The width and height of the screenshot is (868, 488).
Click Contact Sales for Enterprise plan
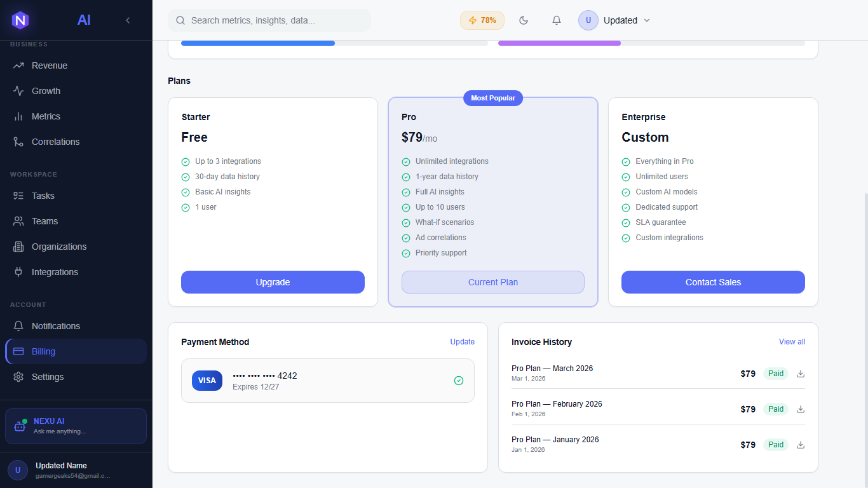pyautogui.click(x=713, y=282)
